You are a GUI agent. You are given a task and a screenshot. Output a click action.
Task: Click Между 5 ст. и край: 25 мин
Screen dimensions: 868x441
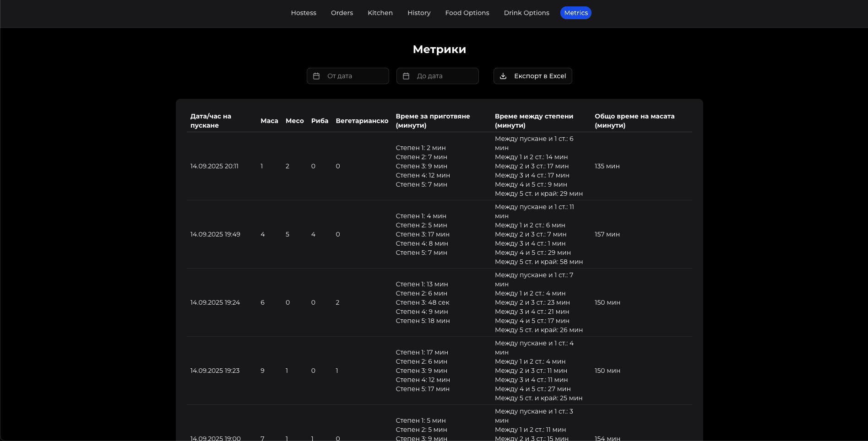538,398
